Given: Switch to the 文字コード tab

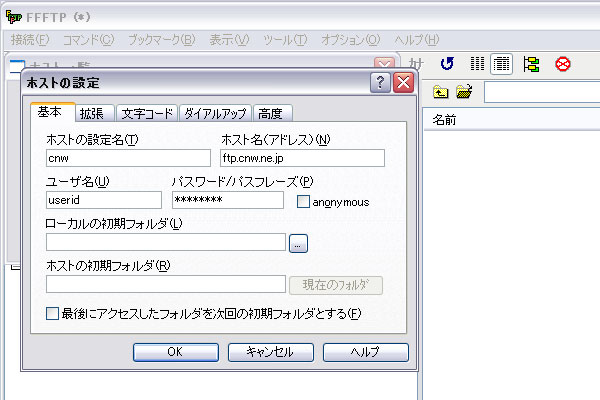Looking at the screenshot, I should tap(147, 113).
